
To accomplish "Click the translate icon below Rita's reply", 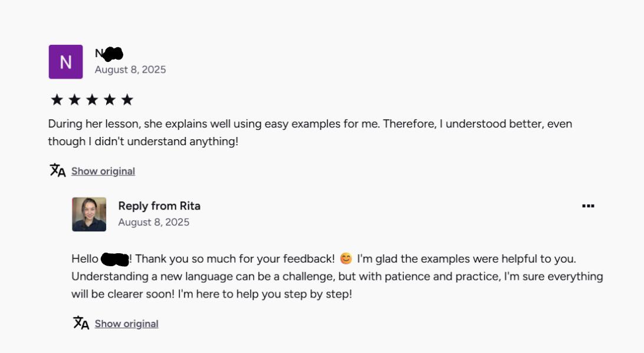I will pyautogui.click(x=81, y=323).
